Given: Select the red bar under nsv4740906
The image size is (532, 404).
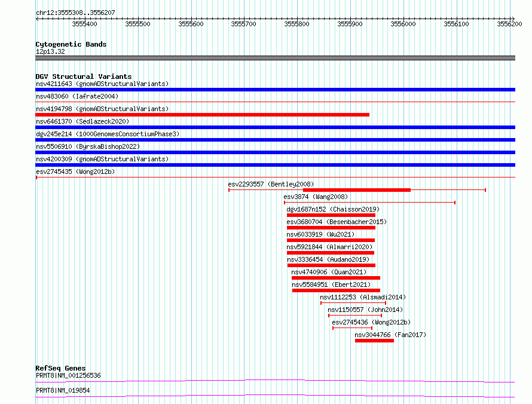Looking at the screenshot, I should pos(336,278).
